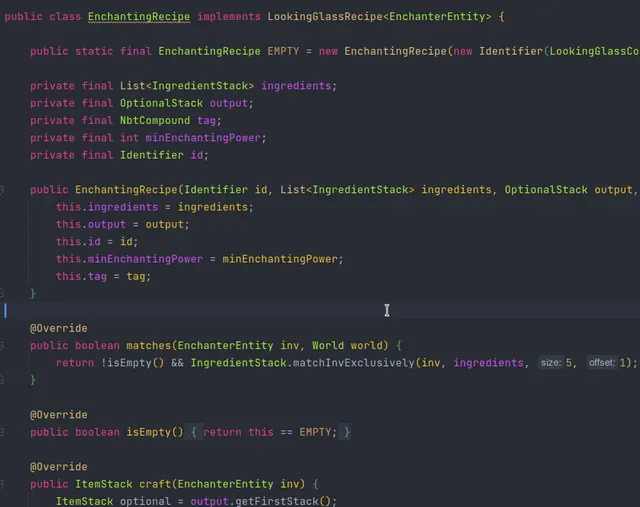Click the matches method name

tap(149, 346)
